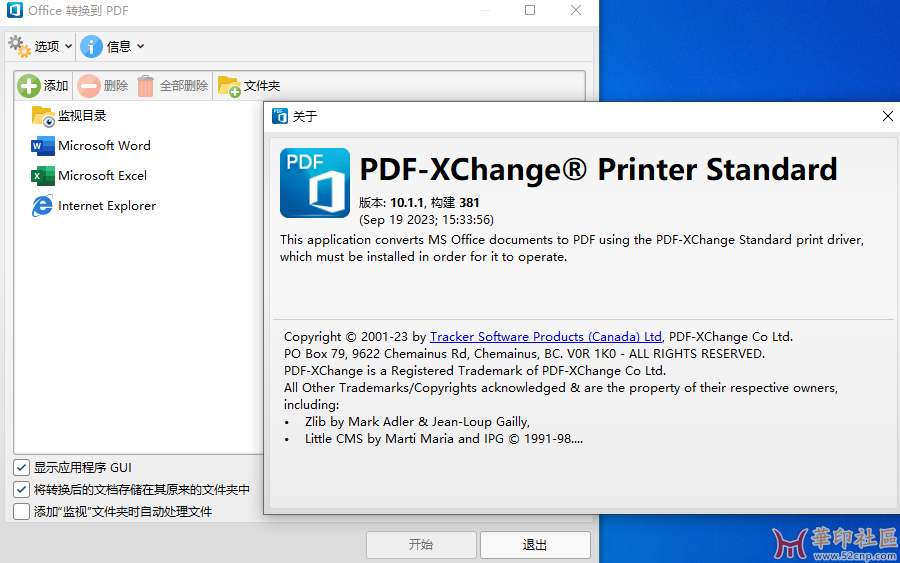Viewport: 900px width, 563px height.
Task: Close the Office 转换到 PDF window
Action: (576, 10)
